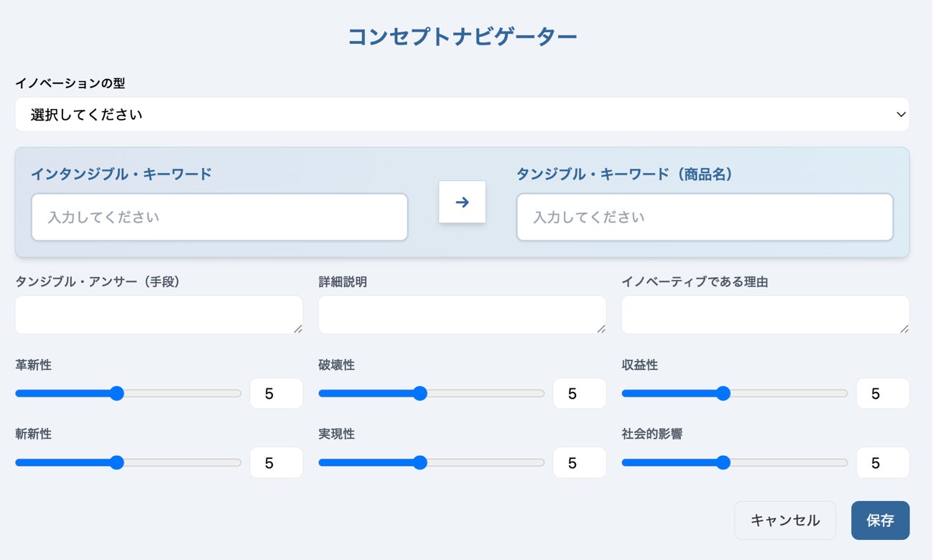Click the 斬新性 slider handle
Viewport: 933px width, 560px height.
(x=117, y=463)
